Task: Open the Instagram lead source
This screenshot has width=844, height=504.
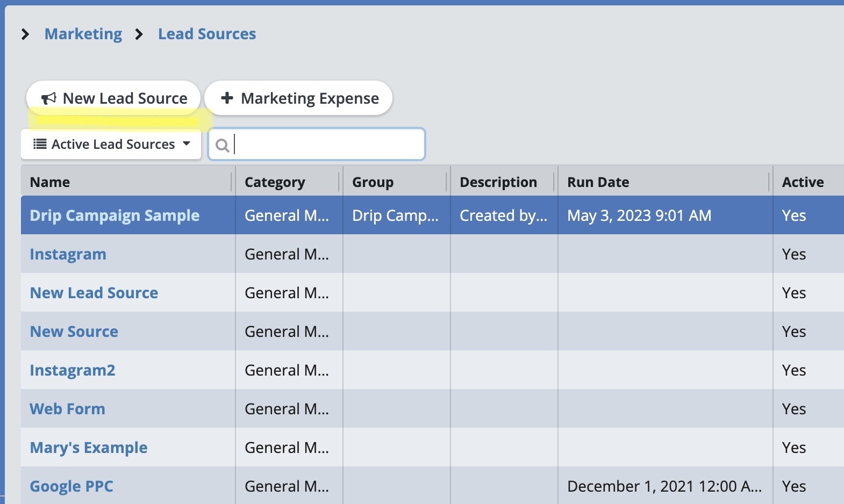Action: pos(68,254)
